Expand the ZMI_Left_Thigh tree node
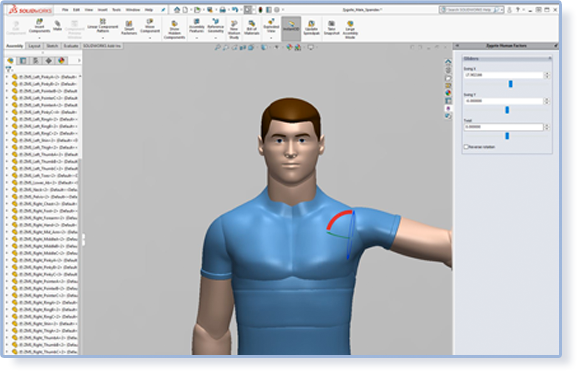This screenshot has width=577, height=371. [7, 147]
